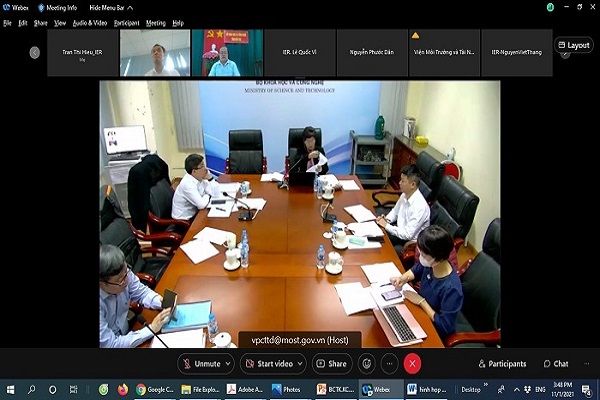The width and height of the screenshot is (600, 400).
Task: Expand audio options arrow beside Unmute
Action: tap(228, 364)
